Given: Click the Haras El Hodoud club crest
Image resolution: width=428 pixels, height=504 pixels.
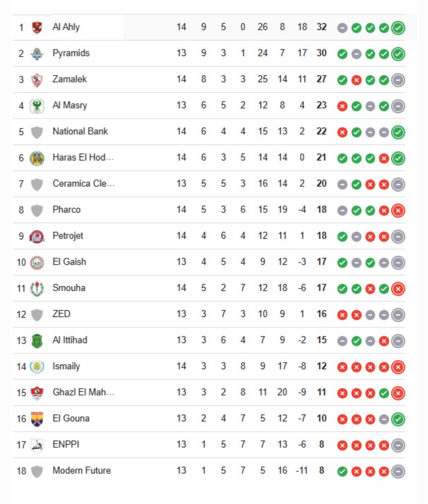Looking at the screenshot, I should pos(37,158).
